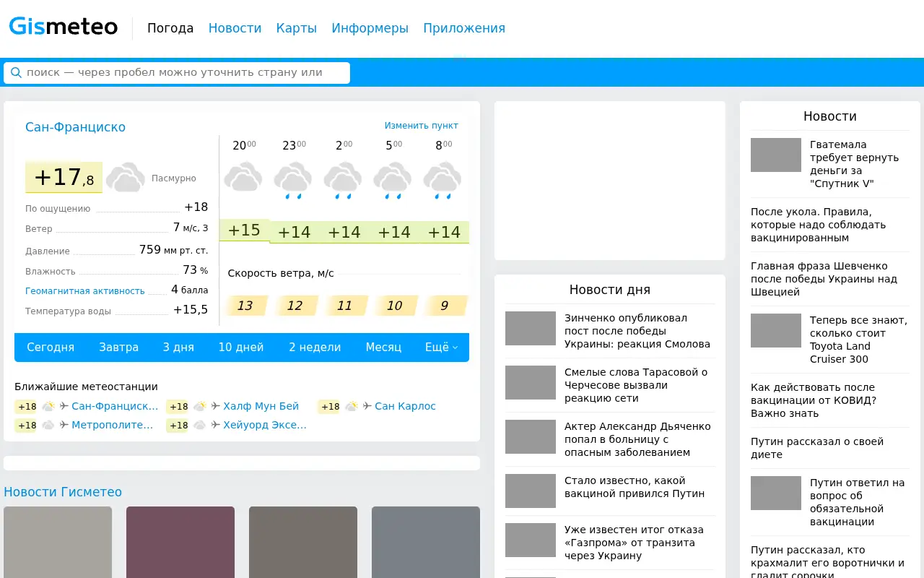This screenshot has width=924, height=578.
Task: Click the 13 m/s wind speed value
Action: coord(245,306)
